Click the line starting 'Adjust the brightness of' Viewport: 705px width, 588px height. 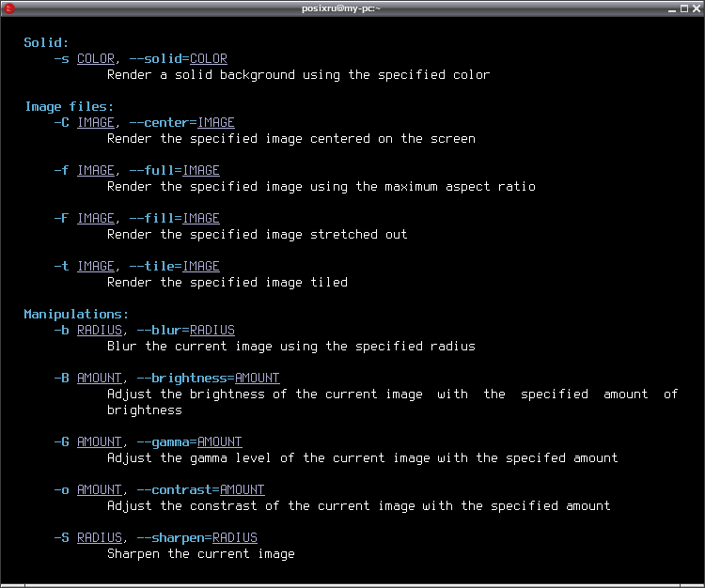[x=393, y=395]
